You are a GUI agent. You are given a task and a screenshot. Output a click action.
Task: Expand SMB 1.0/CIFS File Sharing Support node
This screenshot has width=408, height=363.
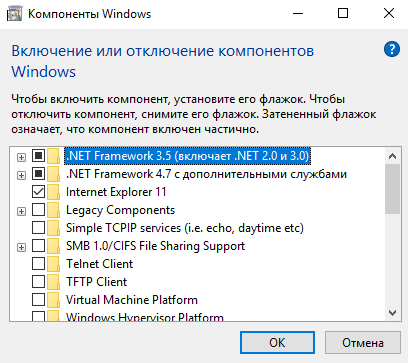tap(21, 247)
